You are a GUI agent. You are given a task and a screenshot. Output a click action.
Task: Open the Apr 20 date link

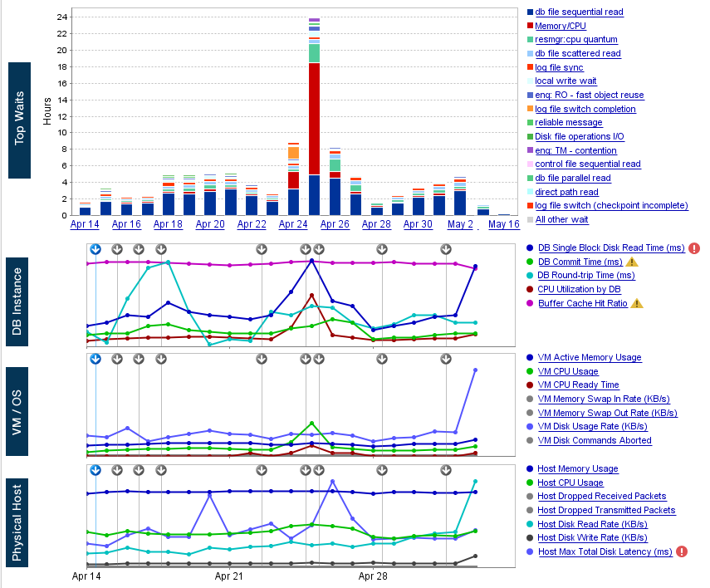[210, 224]
